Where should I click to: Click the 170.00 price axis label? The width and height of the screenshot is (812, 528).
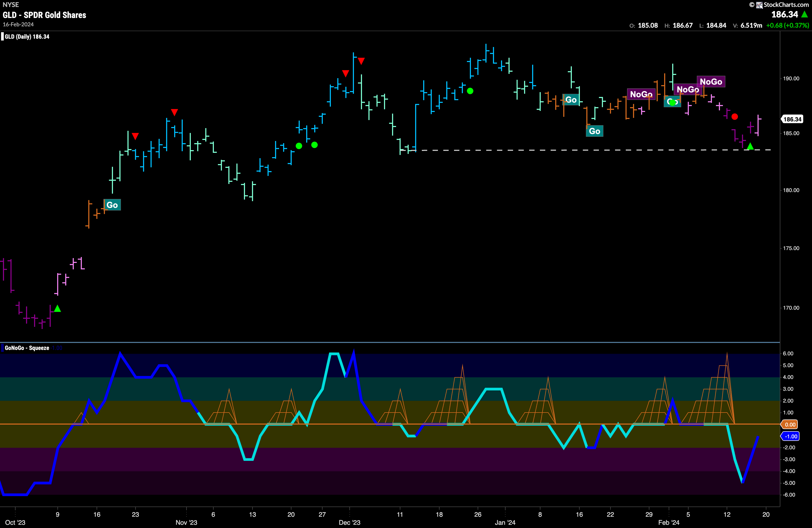click(791, 308)
